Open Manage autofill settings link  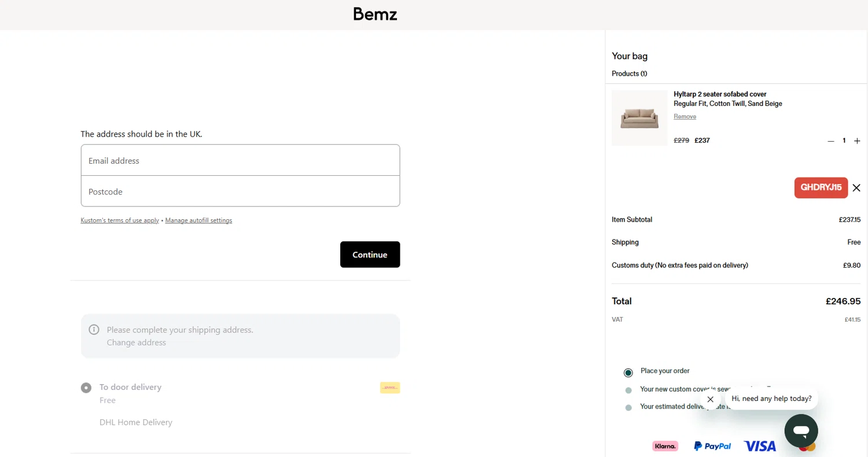[198, 220]
